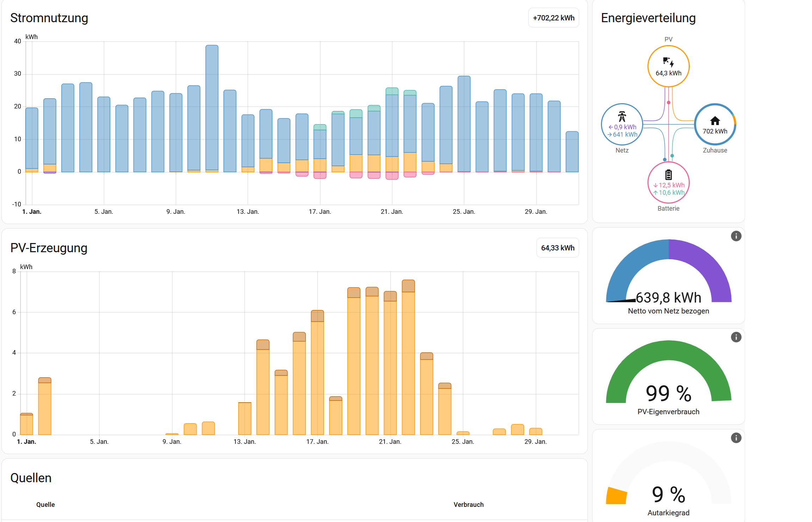Click the Zuhause house icon
This screenshot has height=522, width=812.
click(x=715, y=121)
